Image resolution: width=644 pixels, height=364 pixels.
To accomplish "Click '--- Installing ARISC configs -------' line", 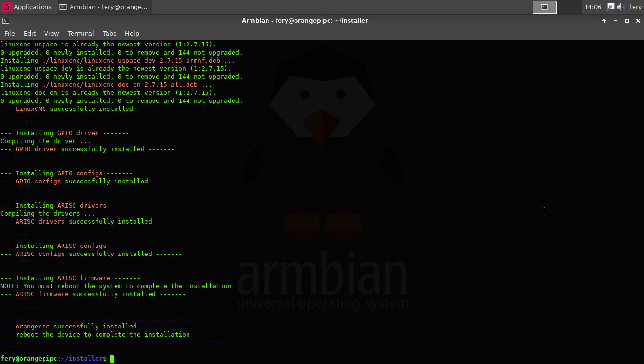I will pos(69,246).
